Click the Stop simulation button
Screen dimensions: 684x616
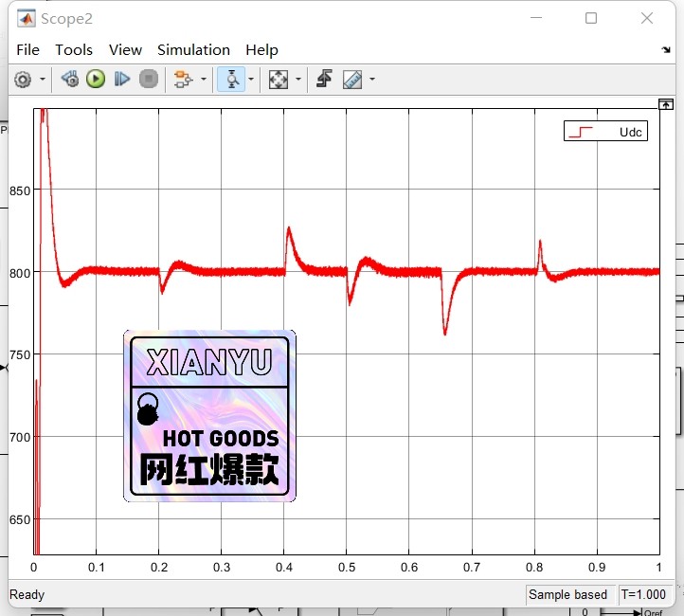[x=149, y=79]
